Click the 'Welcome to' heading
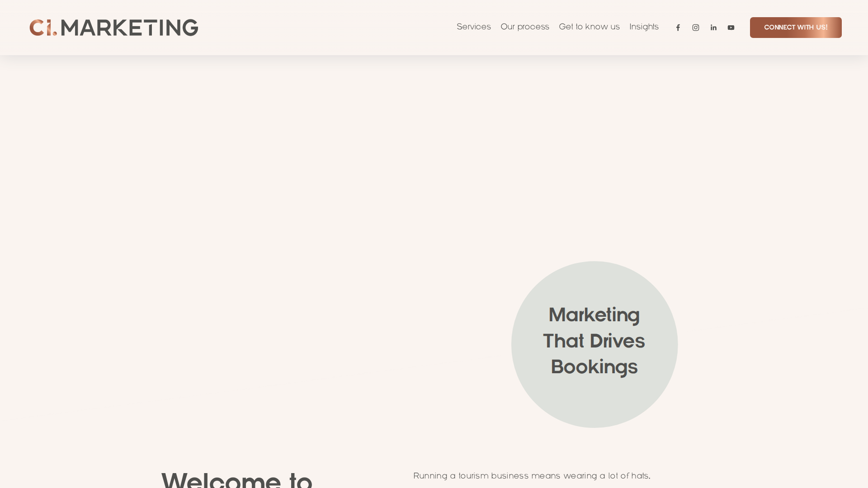Viewport: 868px width, 488px height. click(x=236, y=480)
